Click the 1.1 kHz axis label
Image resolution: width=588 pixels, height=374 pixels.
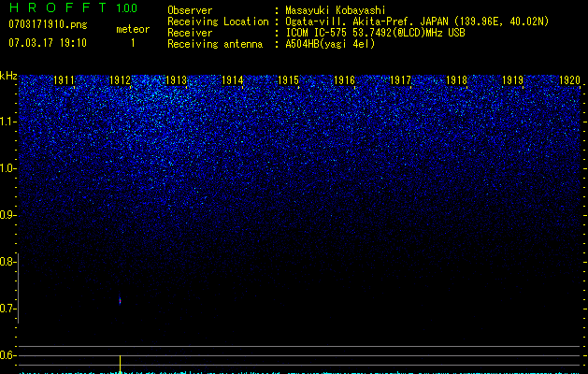click(x=8, y=122)
